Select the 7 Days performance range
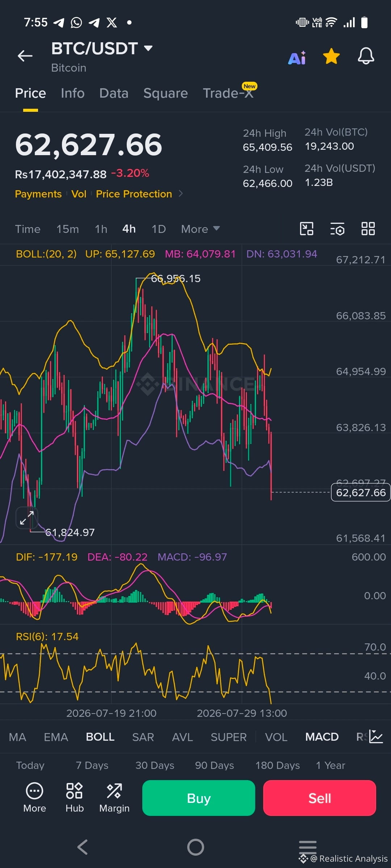391x868 pixels. pos(92,765)
